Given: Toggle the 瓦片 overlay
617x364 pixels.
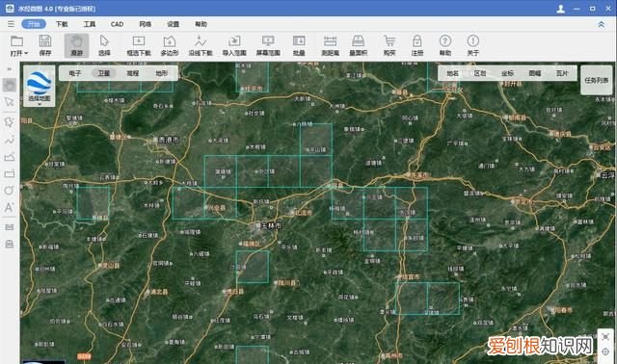Looking at the screenshot, I should [x=562, y=73].
